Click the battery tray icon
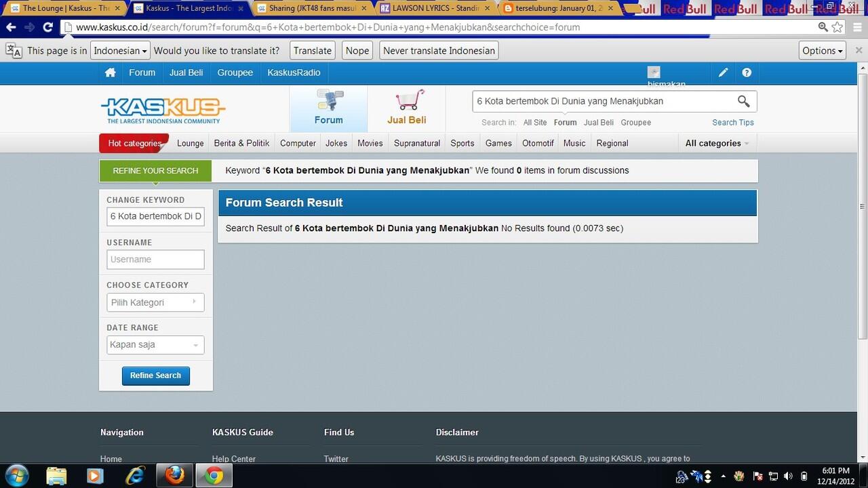Viewport: 868px width, 488px height. click(x=804, y=476)
